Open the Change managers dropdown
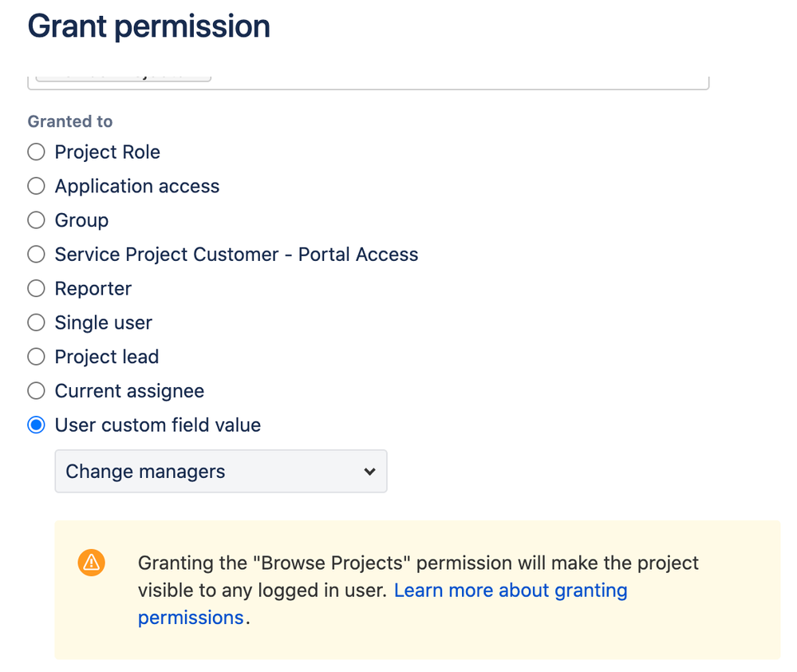 (x=221, y=471)
